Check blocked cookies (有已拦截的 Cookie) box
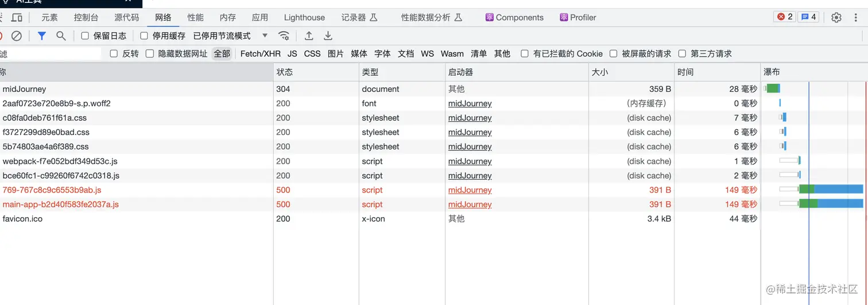 [525, 53]
